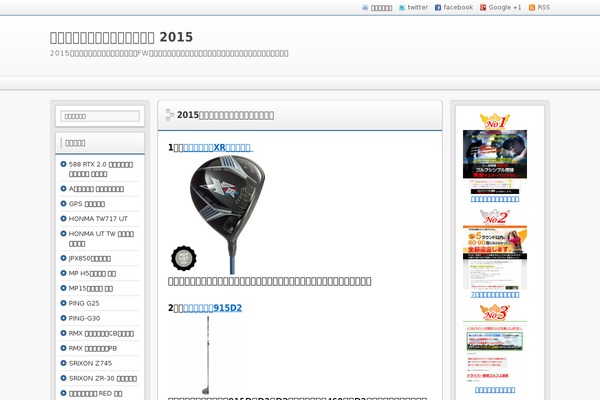The width and height of the screenshot is (600, 400).
Task: Open the Google +1 link
Action: [505, 7]
